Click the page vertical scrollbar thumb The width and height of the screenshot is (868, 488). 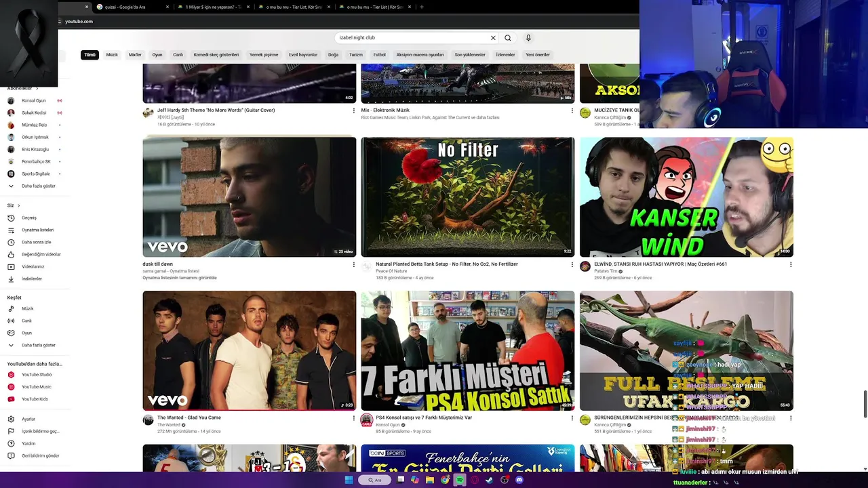(x=865, y=405)
